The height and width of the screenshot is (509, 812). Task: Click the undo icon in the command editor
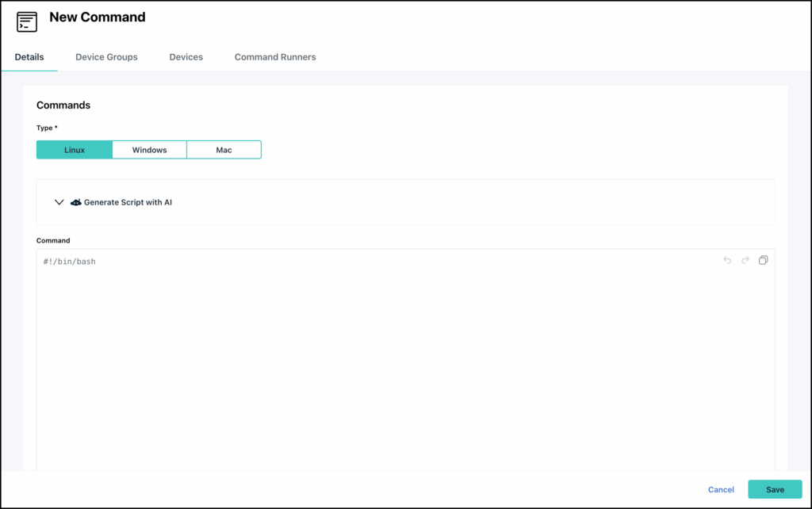727,260
